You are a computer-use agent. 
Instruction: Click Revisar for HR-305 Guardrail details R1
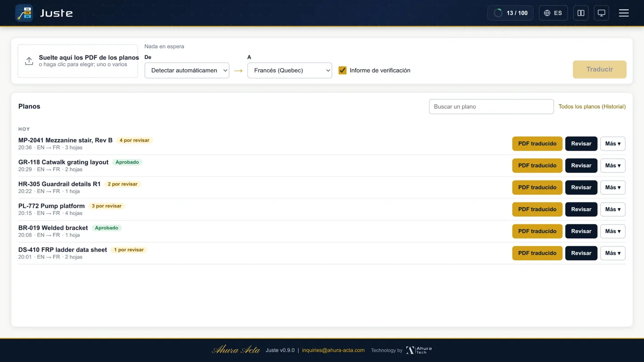[x=581, y=187]
